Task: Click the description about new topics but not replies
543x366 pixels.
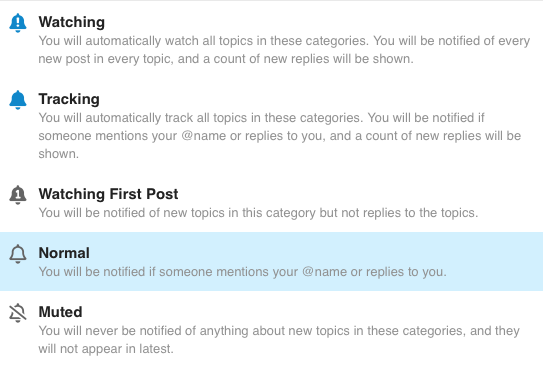Action: [258, 213]
